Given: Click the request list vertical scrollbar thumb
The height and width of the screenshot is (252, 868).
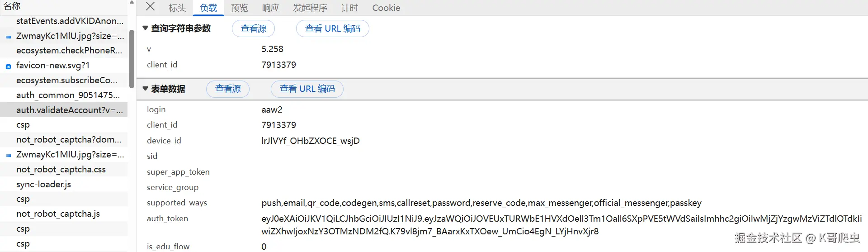Looking at the screenshot, I should click(132, 59).
